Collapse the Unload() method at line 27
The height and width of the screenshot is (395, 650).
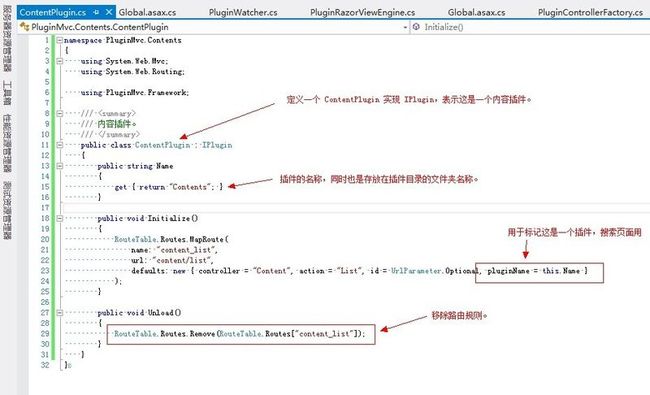click(x=60, y=313)
